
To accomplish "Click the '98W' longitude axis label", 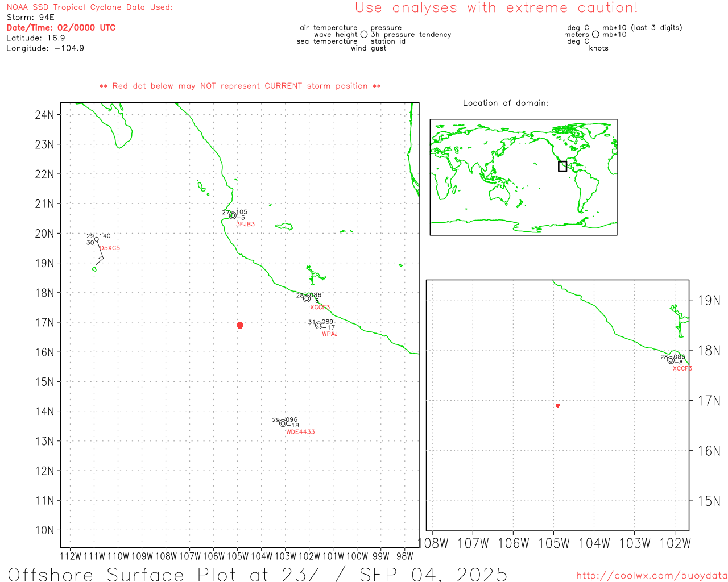I will click(404, 556).
